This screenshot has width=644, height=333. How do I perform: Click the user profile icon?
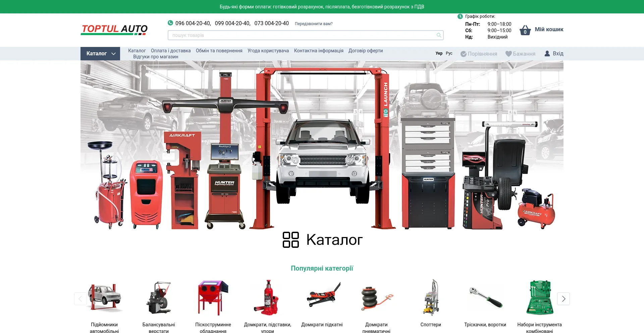coord(547,53)
